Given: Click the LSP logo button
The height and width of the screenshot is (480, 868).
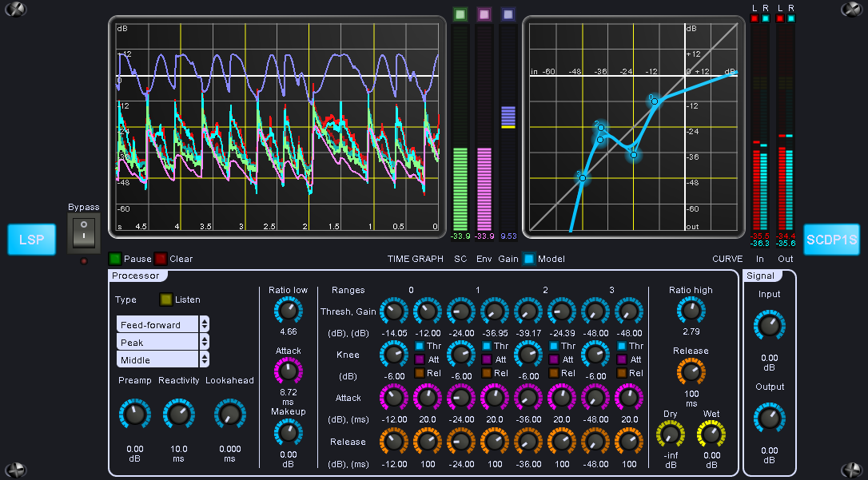Looking at the screenshot, I should [31, 240].
